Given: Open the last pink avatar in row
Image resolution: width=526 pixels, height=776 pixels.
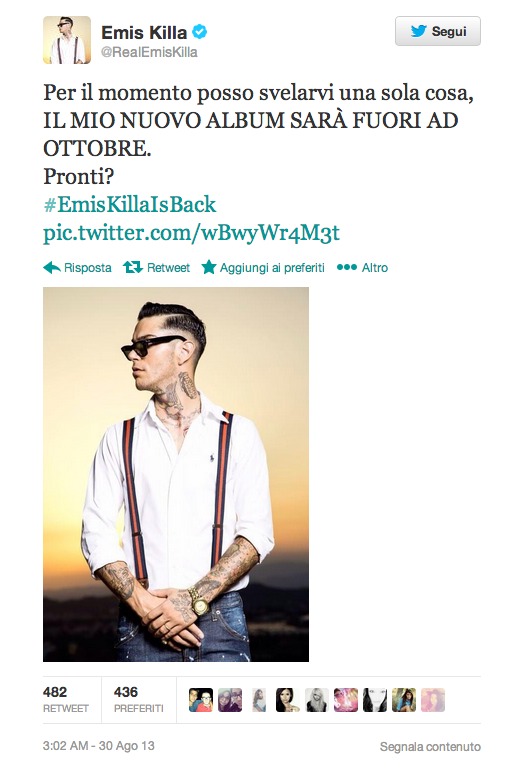Looking at the screenshot, I should click(433, 700).
